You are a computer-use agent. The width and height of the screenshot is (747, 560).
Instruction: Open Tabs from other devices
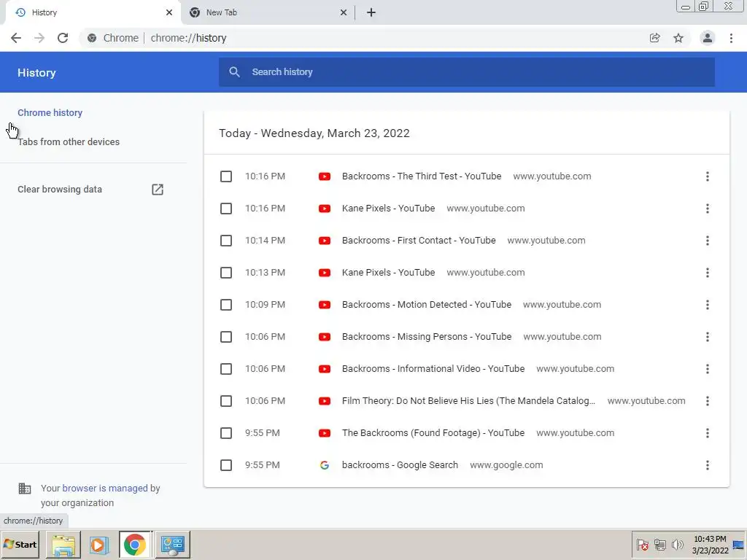pos(69,142)
